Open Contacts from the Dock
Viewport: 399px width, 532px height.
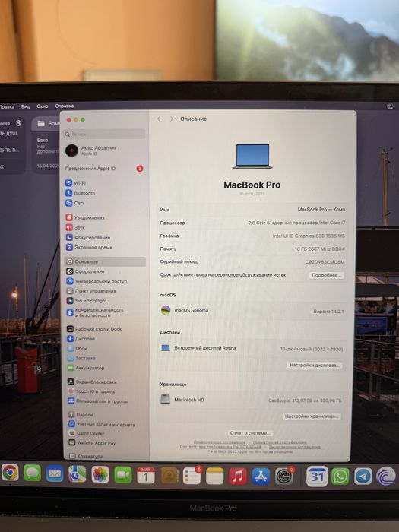169,476
